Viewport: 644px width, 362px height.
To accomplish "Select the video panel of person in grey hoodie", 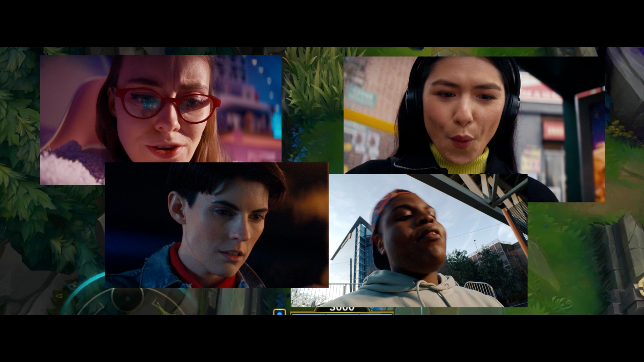I will click(428, 240).
